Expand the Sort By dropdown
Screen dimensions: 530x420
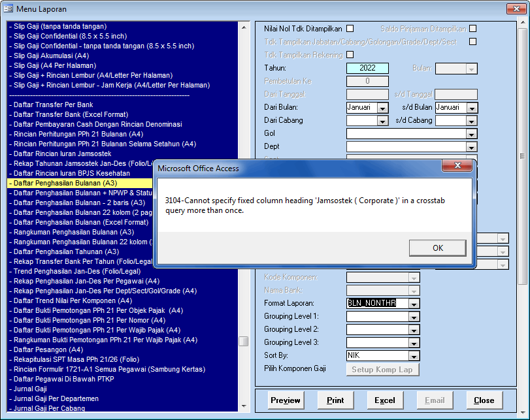pos(414,356)
